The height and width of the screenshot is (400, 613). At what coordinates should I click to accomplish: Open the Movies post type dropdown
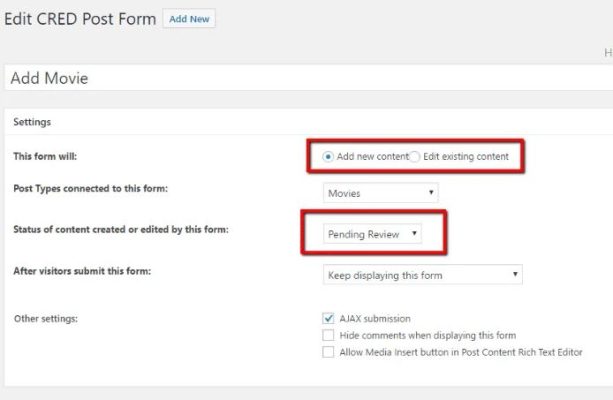(381, 192)
